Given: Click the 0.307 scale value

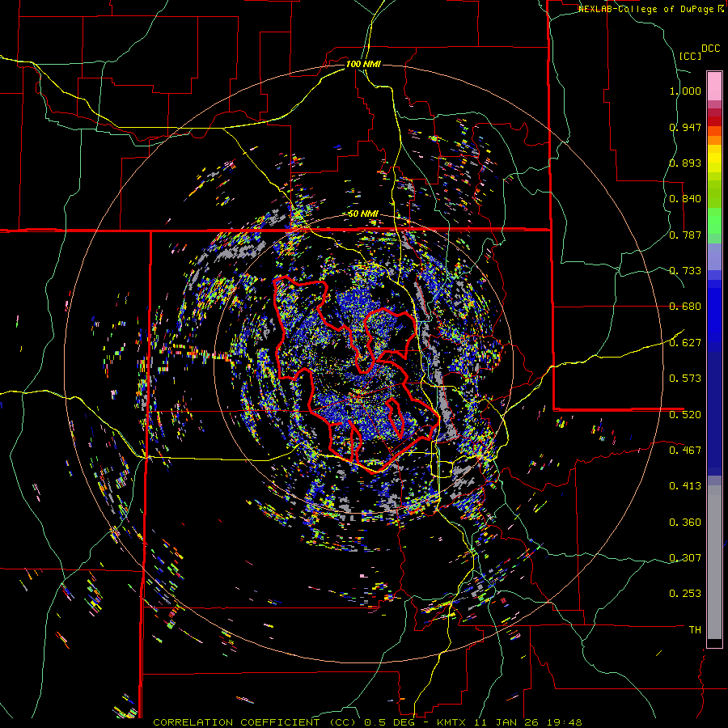Looking at the screenshot, I should click(685, 557).
